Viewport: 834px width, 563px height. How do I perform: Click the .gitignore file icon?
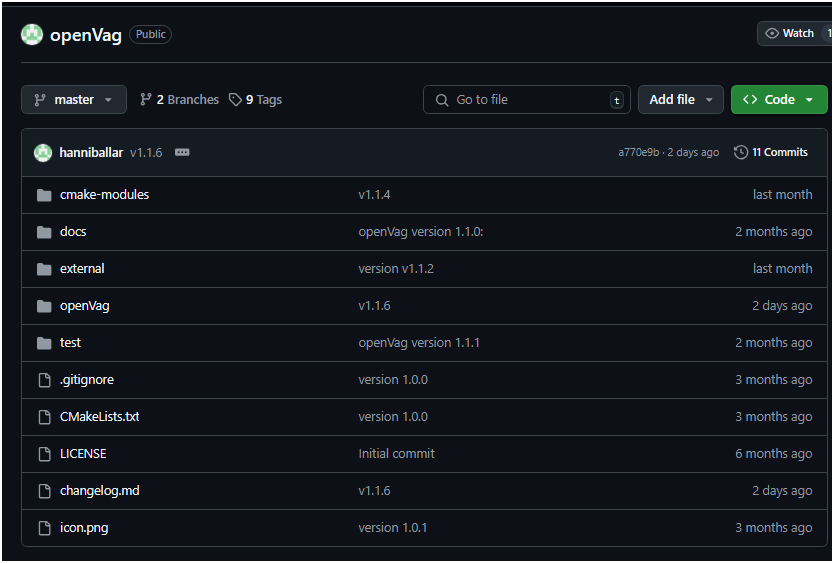(x=45, y=380)
